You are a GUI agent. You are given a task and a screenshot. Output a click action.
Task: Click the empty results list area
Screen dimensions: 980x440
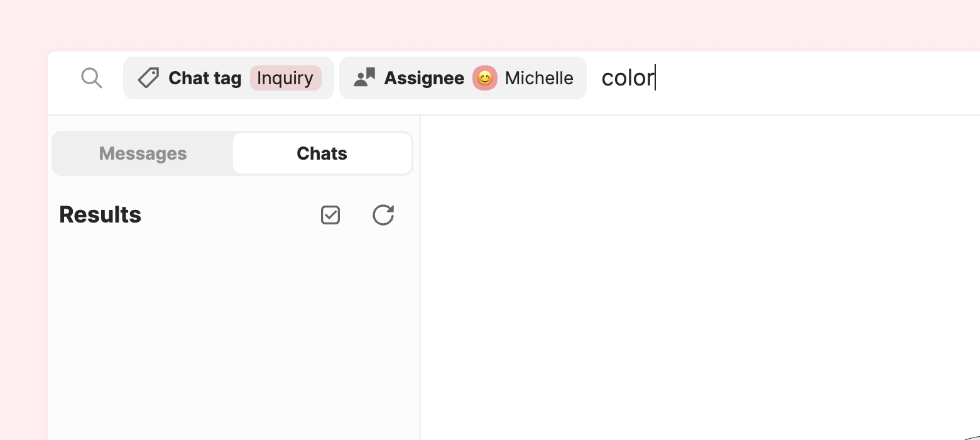tap(234, 339)
